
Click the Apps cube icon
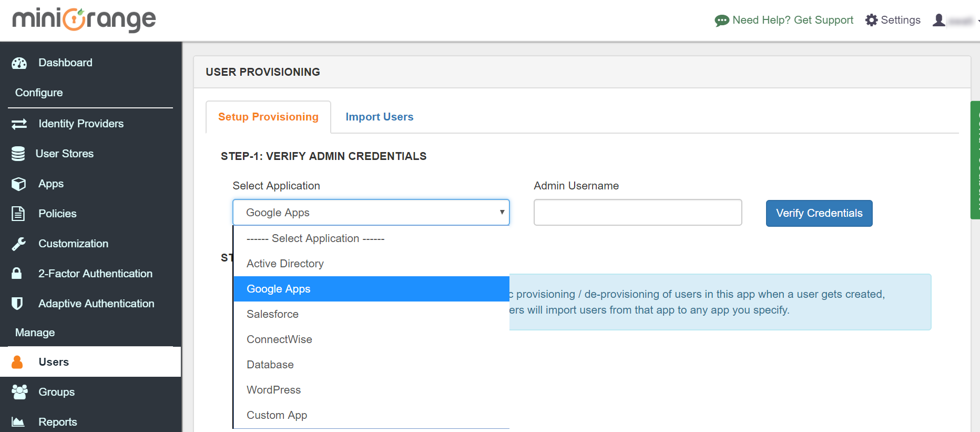(x=19, y=184)
